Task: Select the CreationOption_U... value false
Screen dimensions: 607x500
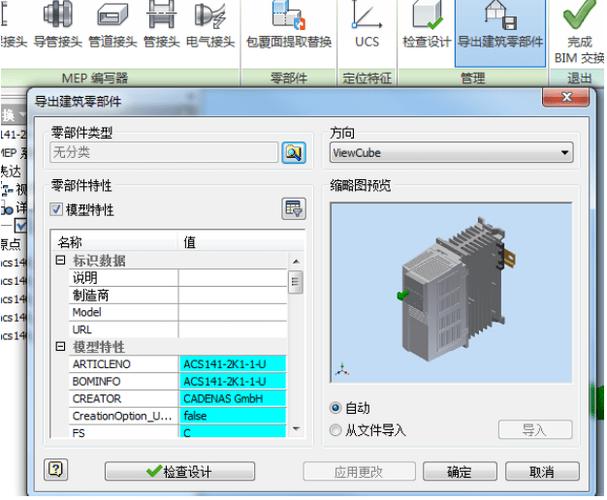Action: [x=233, y=416]
